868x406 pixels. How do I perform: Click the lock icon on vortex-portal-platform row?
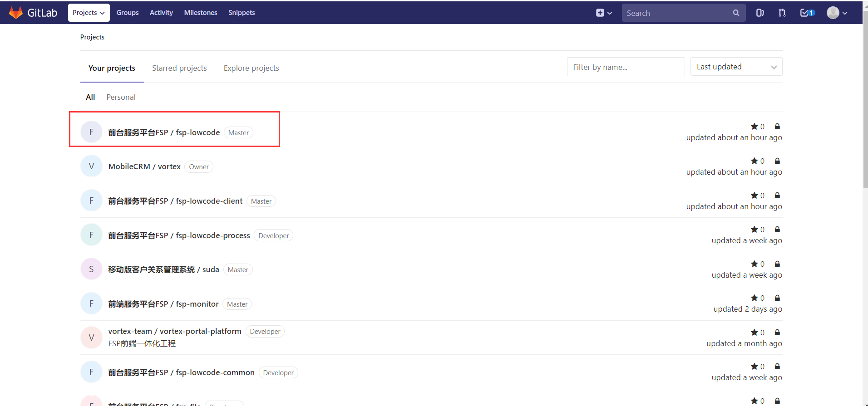(777, 333)
